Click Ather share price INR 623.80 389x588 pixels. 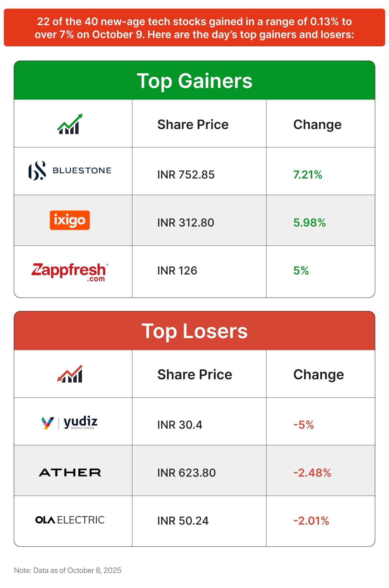[x=186, y=473]
